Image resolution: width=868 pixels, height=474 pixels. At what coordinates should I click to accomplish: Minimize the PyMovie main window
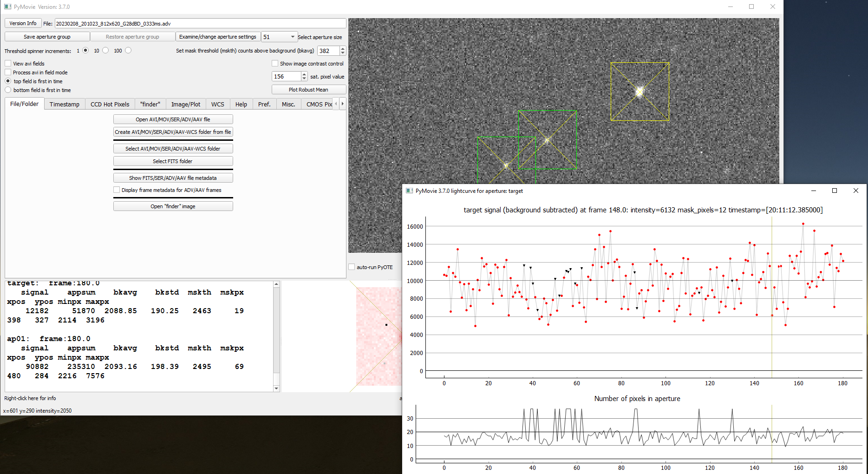tap(731, 7)
